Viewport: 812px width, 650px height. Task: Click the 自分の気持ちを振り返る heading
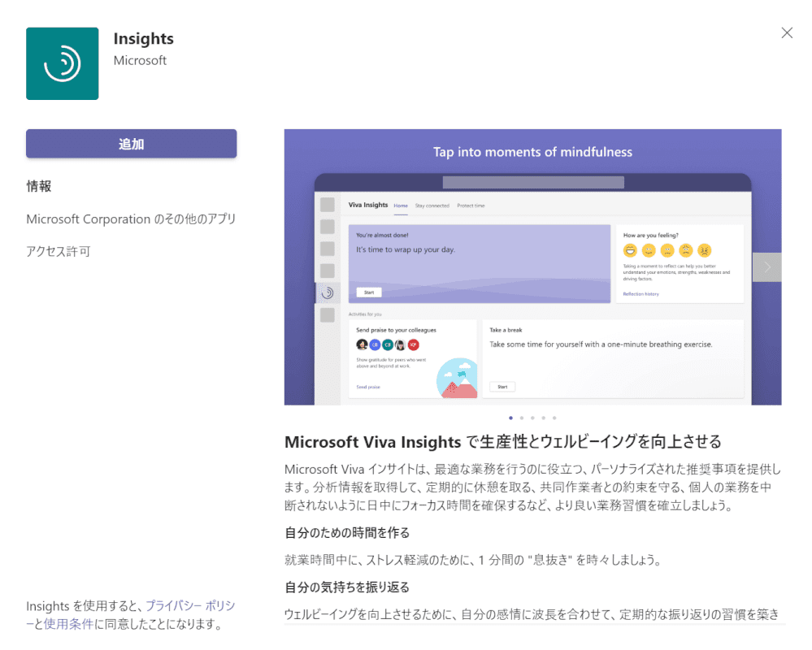click(x=347, y=587)
